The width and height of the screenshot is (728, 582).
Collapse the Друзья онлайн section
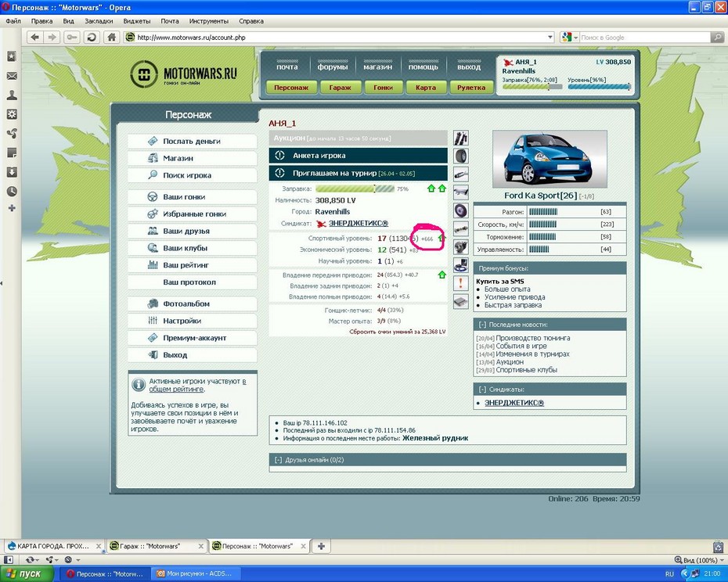278,460
